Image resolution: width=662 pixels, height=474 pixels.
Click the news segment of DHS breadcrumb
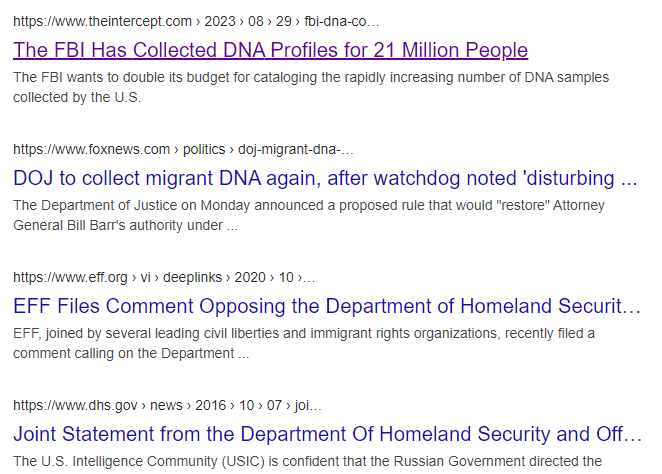pos(166,406)
